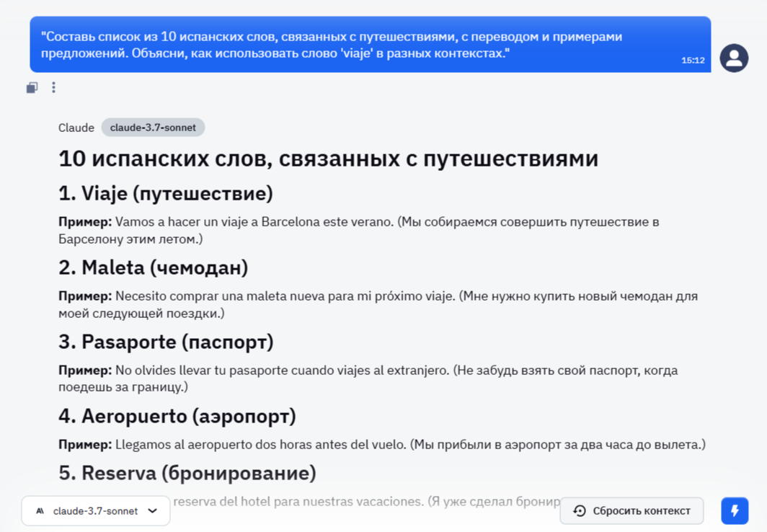
Task: Click the Anthropic logo in model selector
Action: [x=40, y=511]
